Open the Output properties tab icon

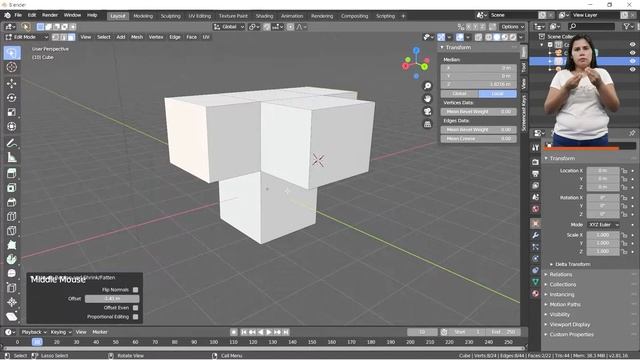(536, 174)
